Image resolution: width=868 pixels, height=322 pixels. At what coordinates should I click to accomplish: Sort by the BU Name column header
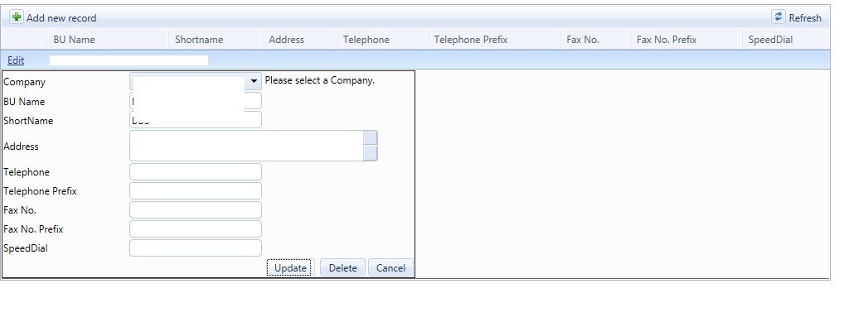(x=74, y=40)
